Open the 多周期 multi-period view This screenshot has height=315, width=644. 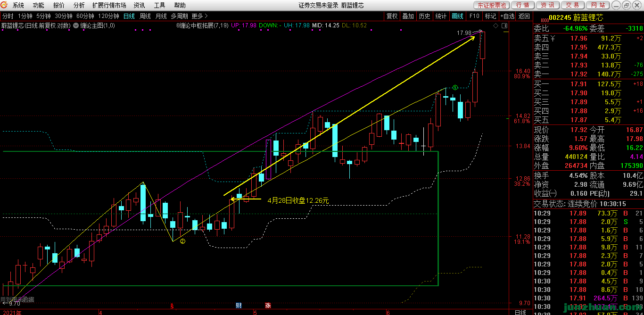[179, 16]
